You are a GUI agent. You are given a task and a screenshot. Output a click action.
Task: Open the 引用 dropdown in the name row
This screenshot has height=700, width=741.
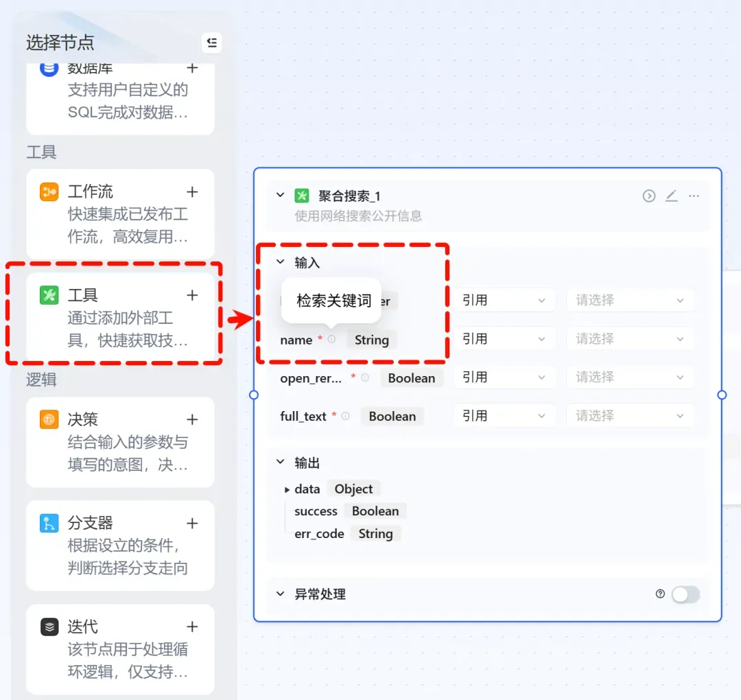pos(504,339)
